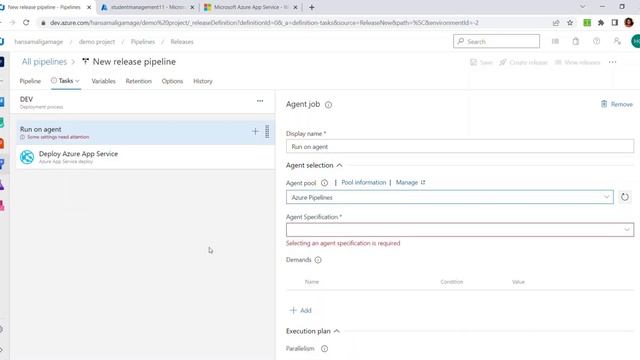The width and height of the screenshot is (640, 360).
Task: Collapse the Execution plan section
Action: [x=336, y=331]
